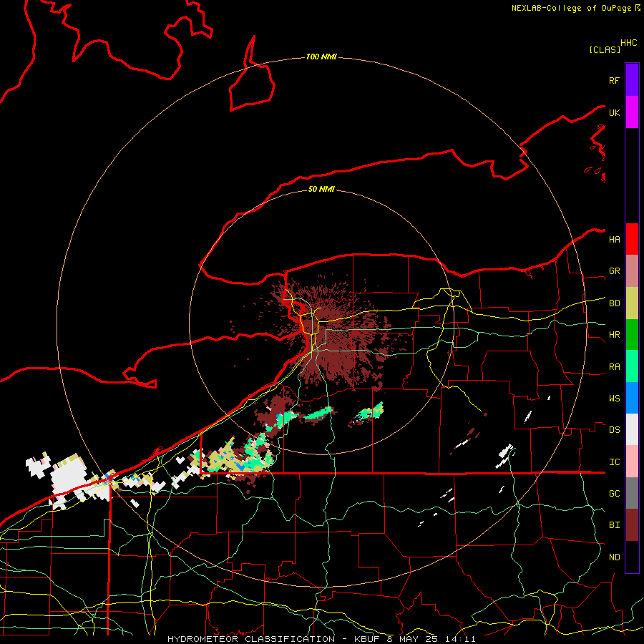Image resolution: width=644 pixels, height=644 pixels.
Task: Click the HYDROMETEOR CLASSIFICATION title text
Action: click(251, 639)
